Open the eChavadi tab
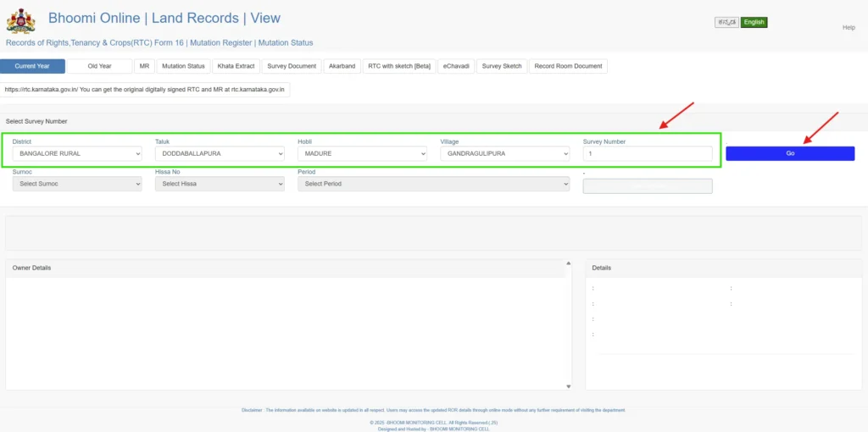868x432 pixels. click(x=456, y=66)
